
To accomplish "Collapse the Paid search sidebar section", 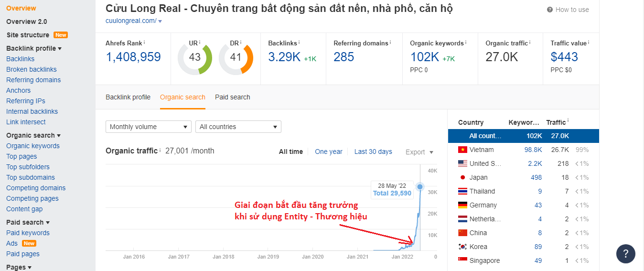I will (x=28, y=222).
